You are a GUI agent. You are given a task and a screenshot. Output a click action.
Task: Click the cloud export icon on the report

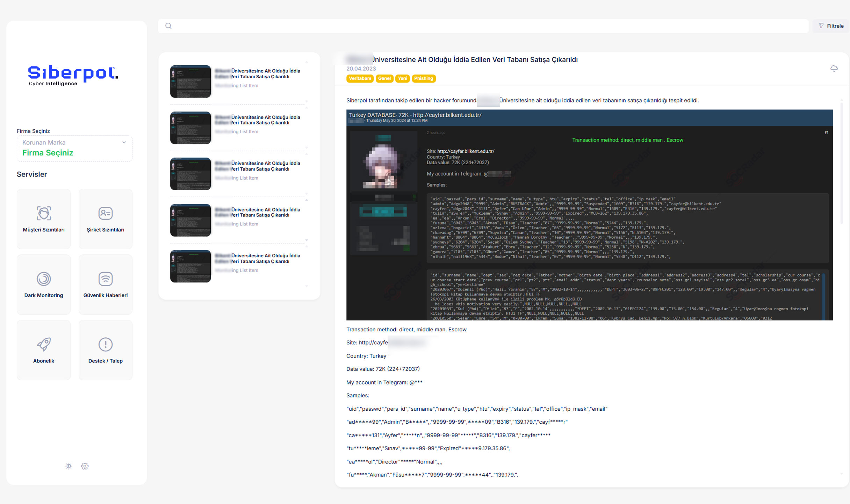tap(834, 69)
